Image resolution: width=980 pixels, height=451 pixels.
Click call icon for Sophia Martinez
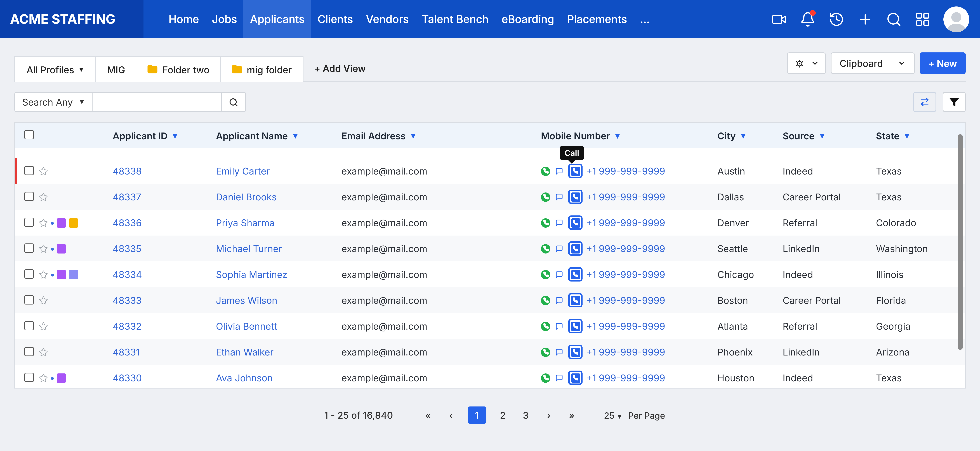[x=575, y=275]
